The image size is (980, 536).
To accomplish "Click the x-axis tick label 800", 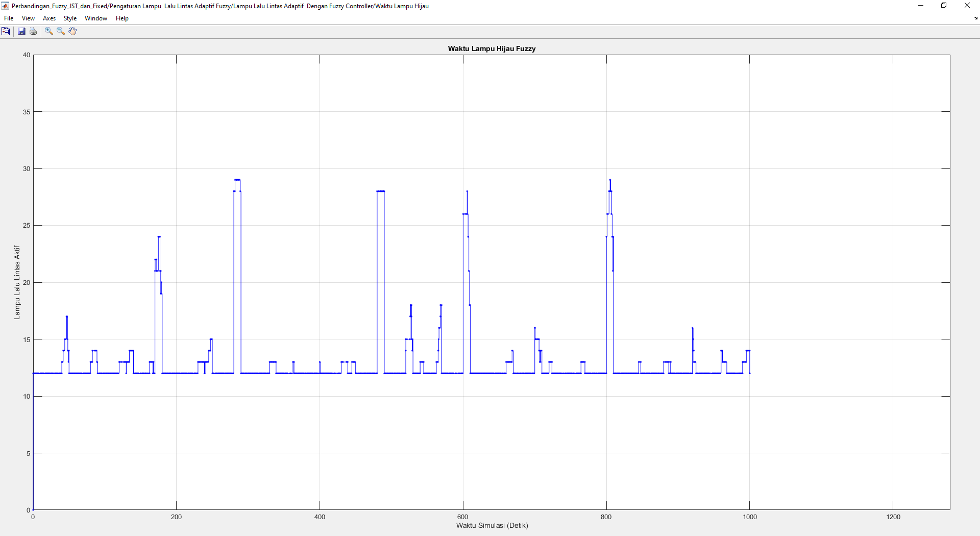I will (x=606, y=517).
